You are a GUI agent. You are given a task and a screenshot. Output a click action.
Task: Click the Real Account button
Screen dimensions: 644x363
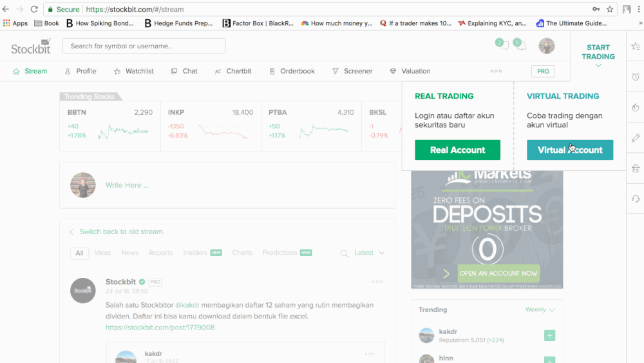(x=457, y=150)
